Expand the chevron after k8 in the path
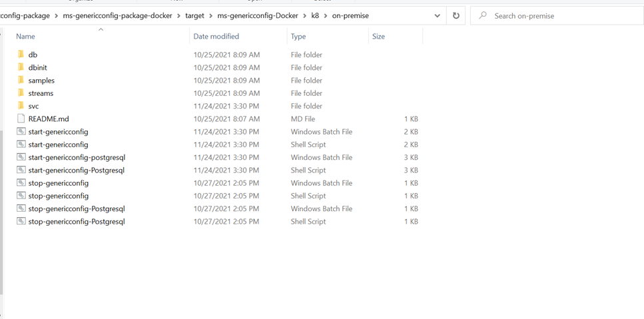Viewport: 644px width, 319px height. tap(325, 16)
